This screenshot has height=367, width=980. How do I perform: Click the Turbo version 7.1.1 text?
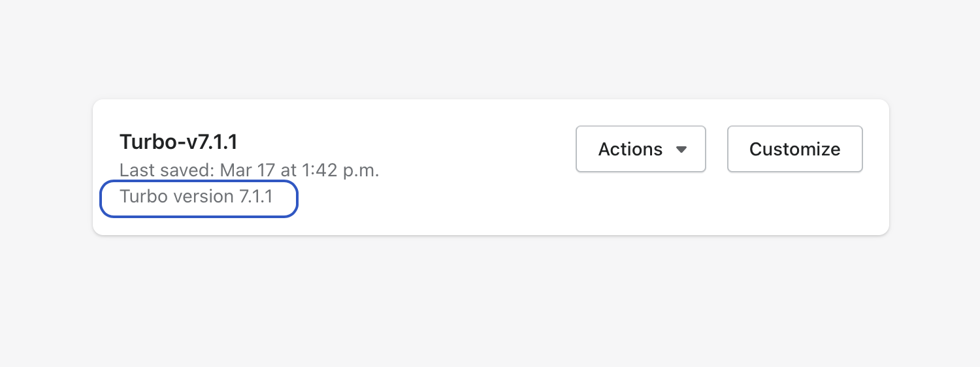pos(196,197)
